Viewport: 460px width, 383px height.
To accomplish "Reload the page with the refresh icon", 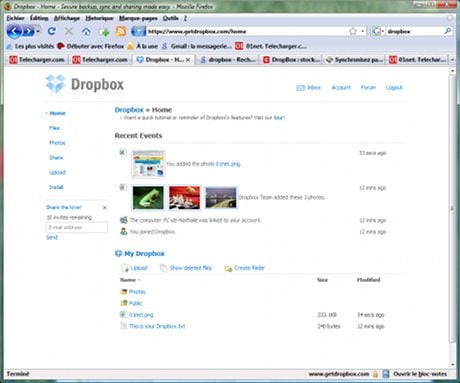I will [x=51, y=31].
